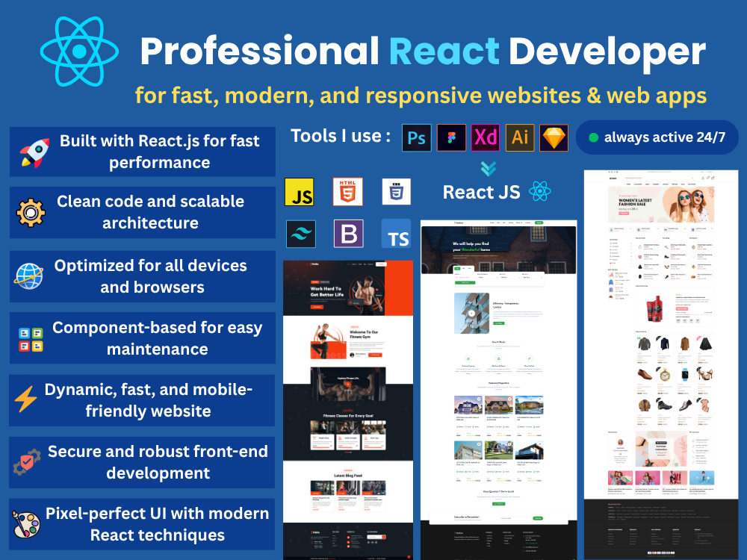Viewport: 747px width, 560px height.
Task: Click 'Secure and robust front-end development' banner
Action: 143,462
